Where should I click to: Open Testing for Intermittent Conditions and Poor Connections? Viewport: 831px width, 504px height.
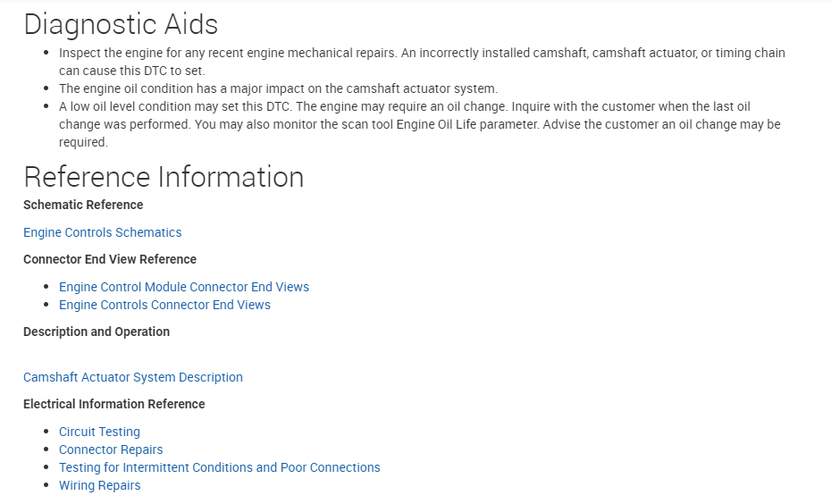coord(219,467)
